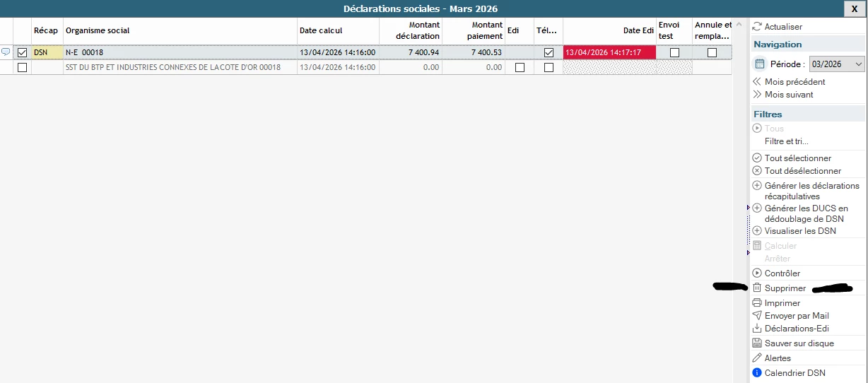
Task: Click the Visualiser les DSN label
Action: pyautogui.click(x=800, y=230)
